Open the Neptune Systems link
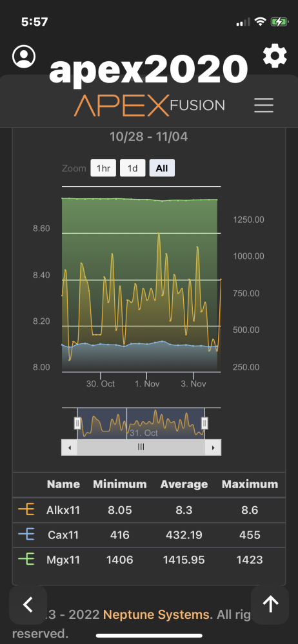 pyautogui.click(x=155, y=614)
